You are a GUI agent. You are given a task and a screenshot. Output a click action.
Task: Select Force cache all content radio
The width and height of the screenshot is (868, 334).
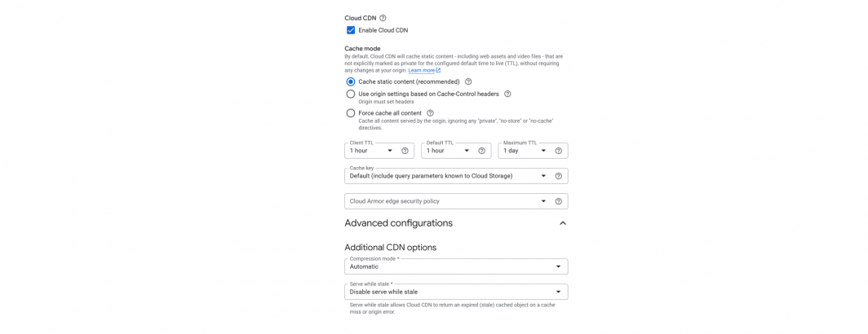[351, 112]
